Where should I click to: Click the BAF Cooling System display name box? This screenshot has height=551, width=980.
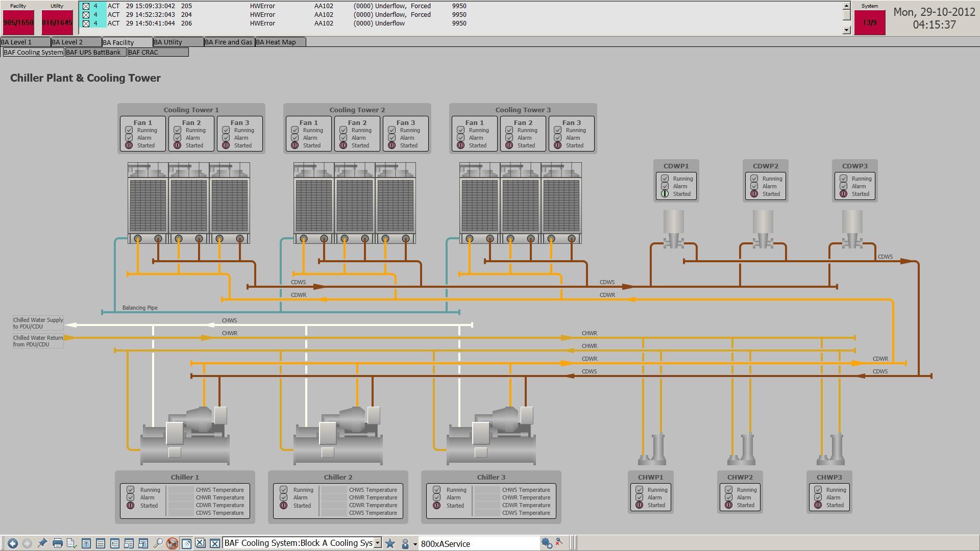point(299,543)
